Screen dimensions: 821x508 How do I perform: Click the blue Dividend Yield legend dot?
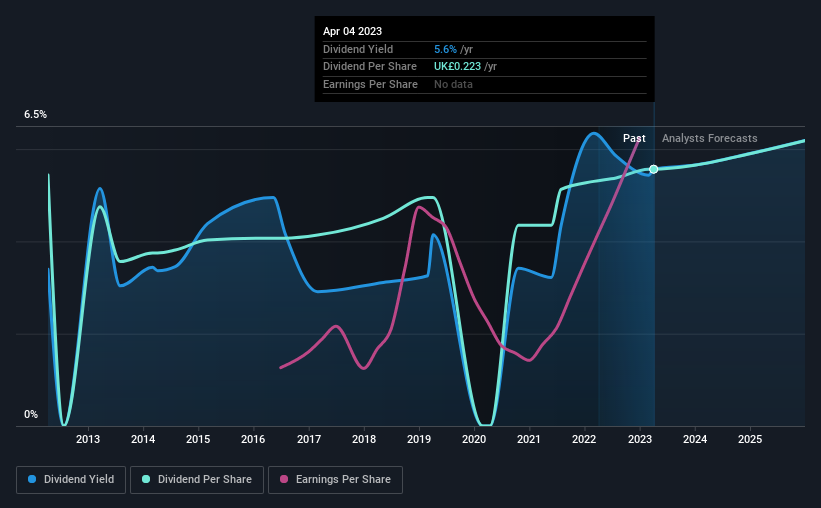[32, 479]
